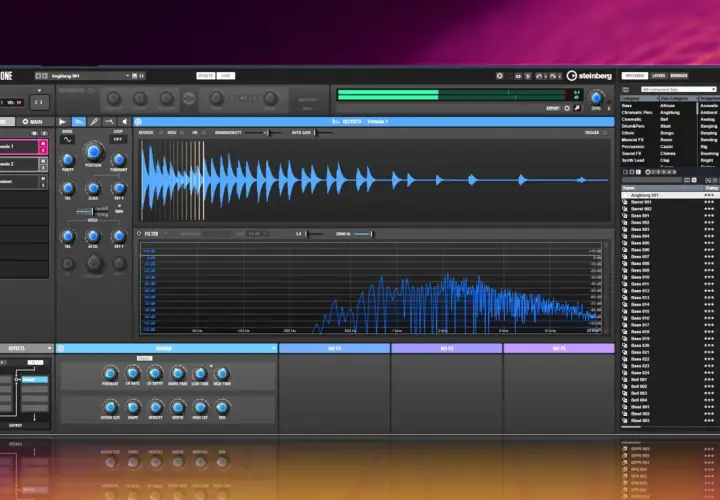Toggle the Reverse checkbox
Image resolution: width=720 pixels, height=500 pixels.
[160, 133]
